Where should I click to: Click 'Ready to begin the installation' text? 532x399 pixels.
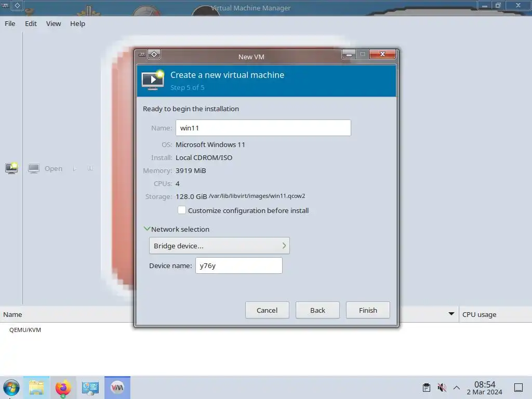point(191,109)
